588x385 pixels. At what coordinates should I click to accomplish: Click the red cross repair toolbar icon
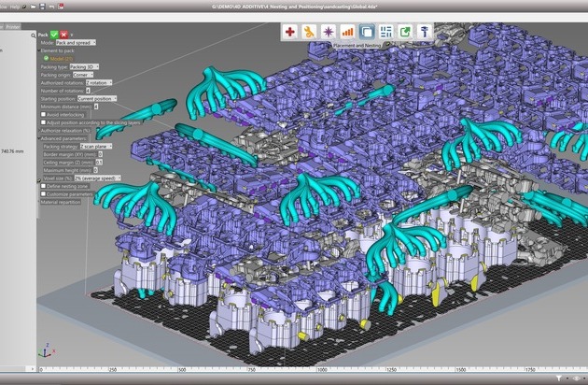pos(290,32)
